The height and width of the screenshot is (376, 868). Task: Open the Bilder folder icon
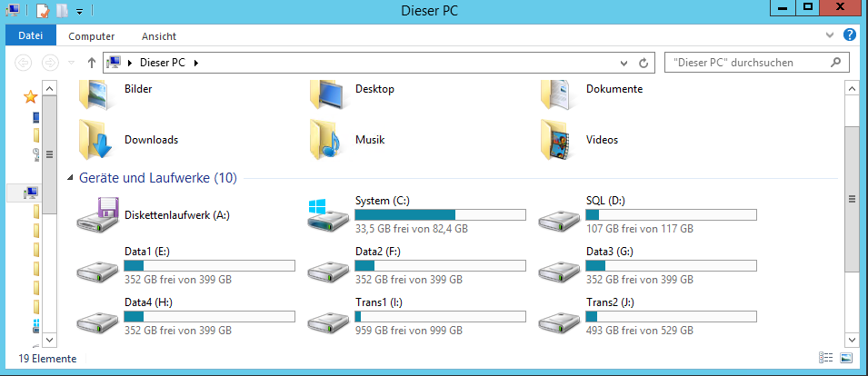click(96, 94)
